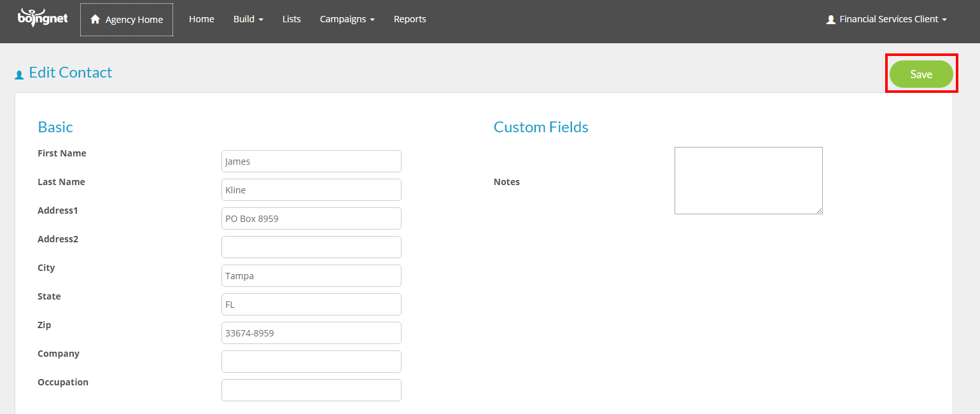This screenshot has height=414, width=980.
Task: Click the empty Address2 field
Action: [311, 247]
